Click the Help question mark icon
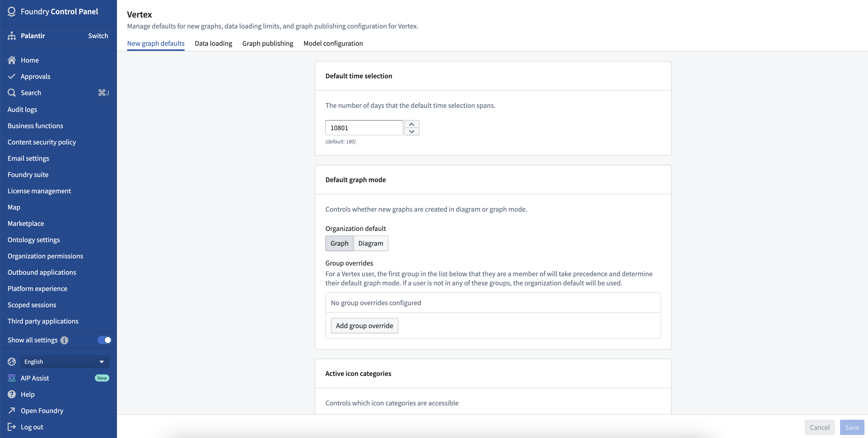The height and width of the screenshot is (438, 868). click(12, 394)
